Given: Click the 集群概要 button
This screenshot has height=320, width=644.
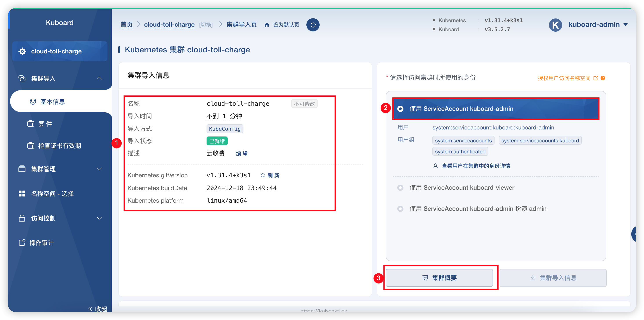Looking at the screenshot, I should point(439,278).
